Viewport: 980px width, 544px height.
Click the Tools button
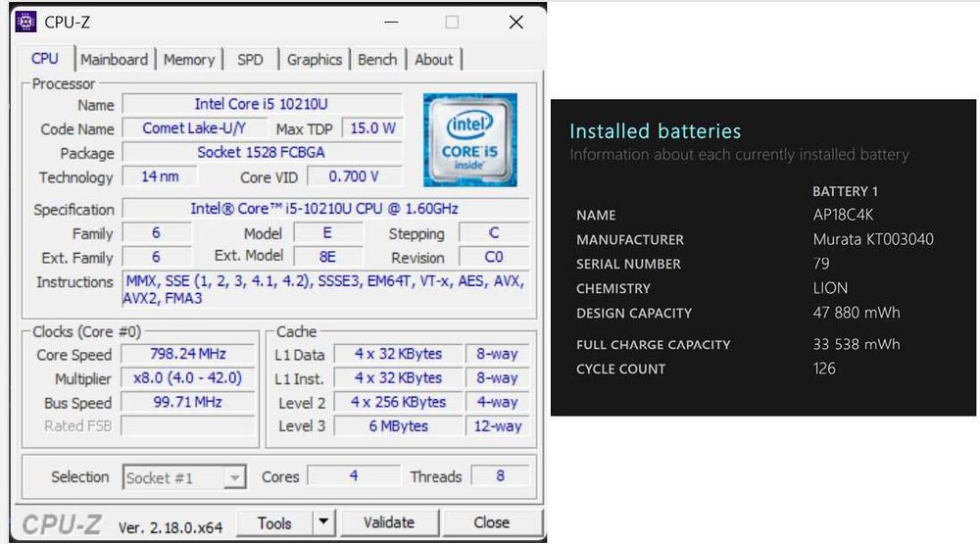click(275, 522)
